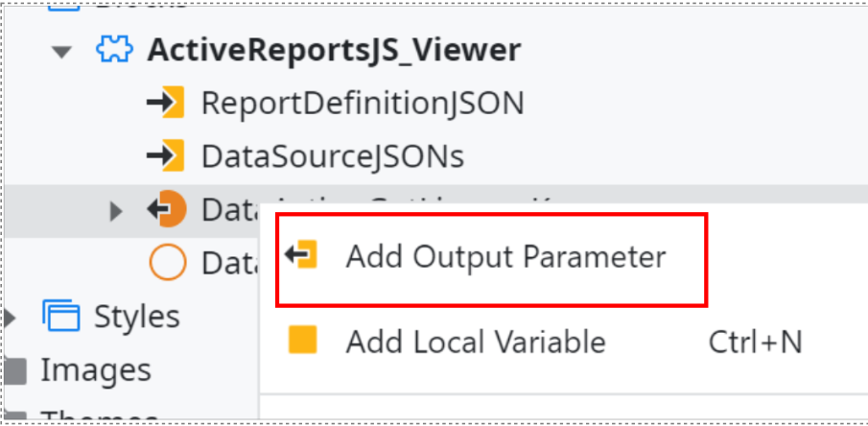Select the Images folder label

(96, 369)
